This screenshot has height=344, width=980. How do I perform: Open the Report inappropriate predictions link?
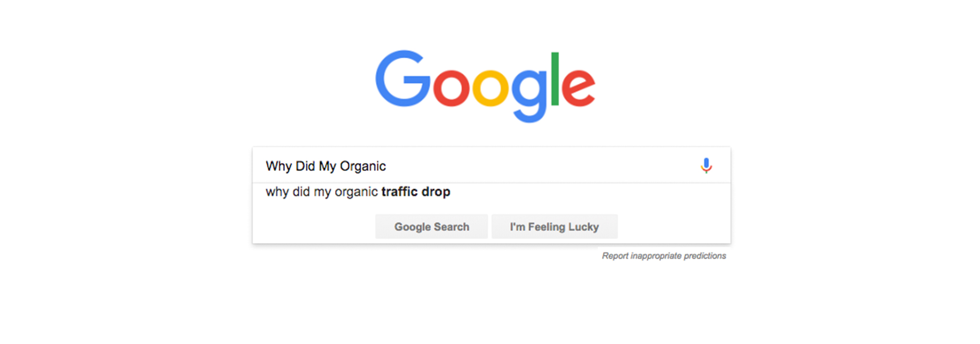[664, 256]
